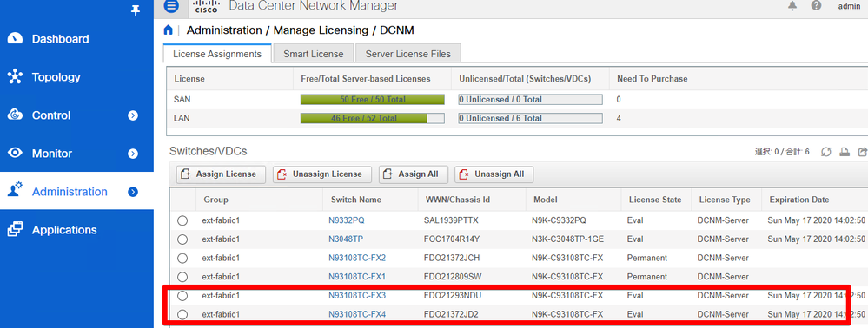The height and width of the screenshot is (328, 868).
Task: Click the Cisco logo
Action: 206,6
